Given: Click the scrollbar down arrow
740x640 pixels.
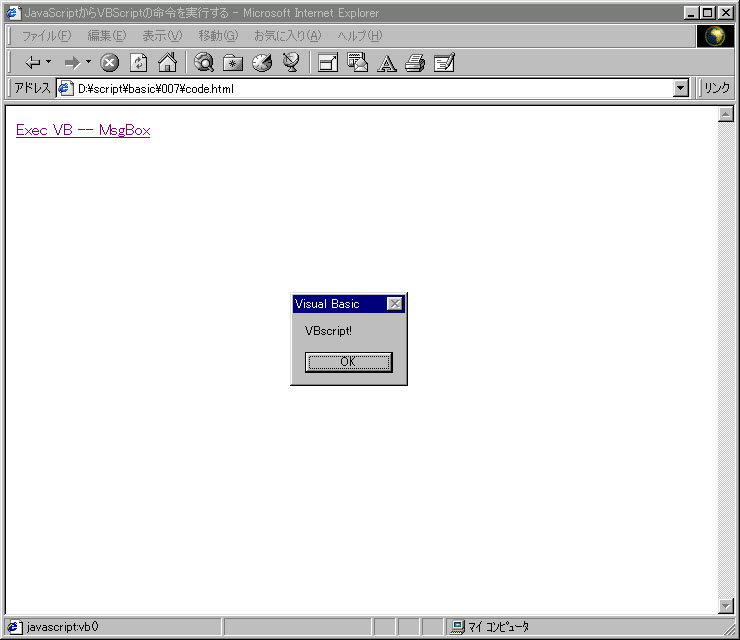Looking at the screenshot, I should (x=726, y=605).
